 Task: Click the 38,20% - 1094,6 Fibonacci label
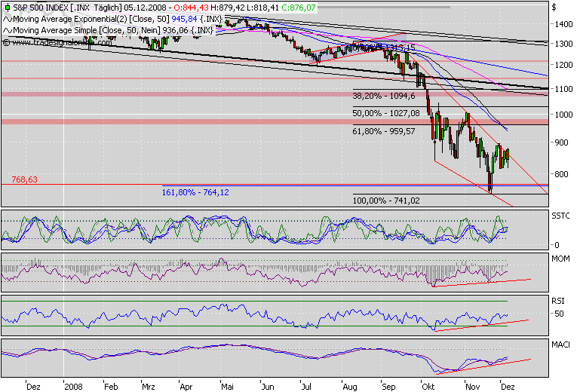384,96
